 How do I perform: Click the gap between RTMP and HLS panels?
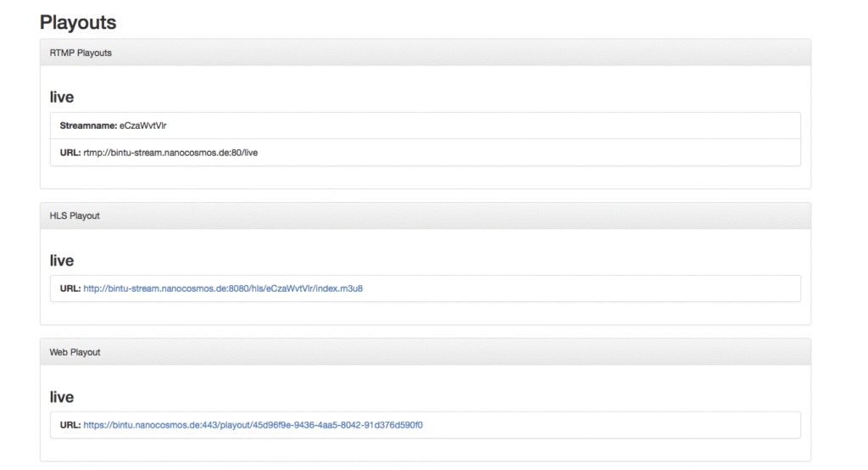pyautogui.click(x=425, y=195)
